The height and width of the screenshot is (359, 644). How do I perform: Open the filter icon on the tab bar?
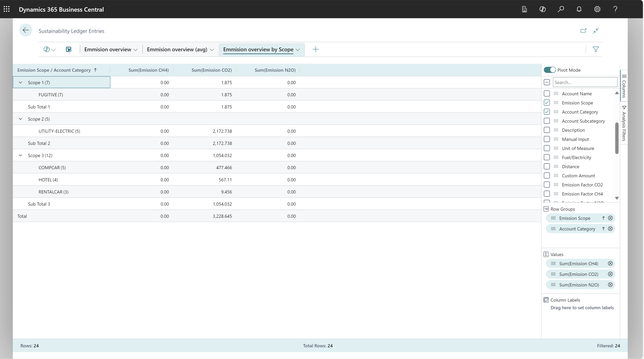tap(596, 49)
